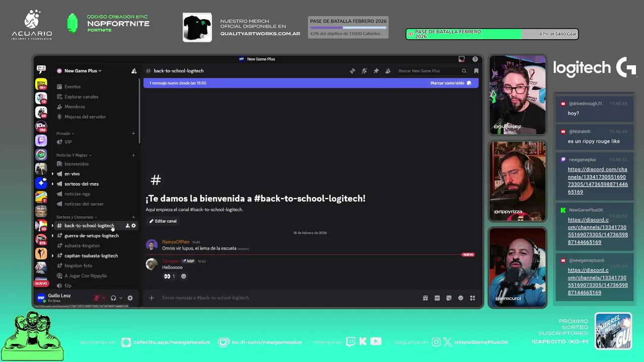Open the apps icon in message bar
Image resolution: width=644 pixels, height=362 pixels.
click(472, 298)
